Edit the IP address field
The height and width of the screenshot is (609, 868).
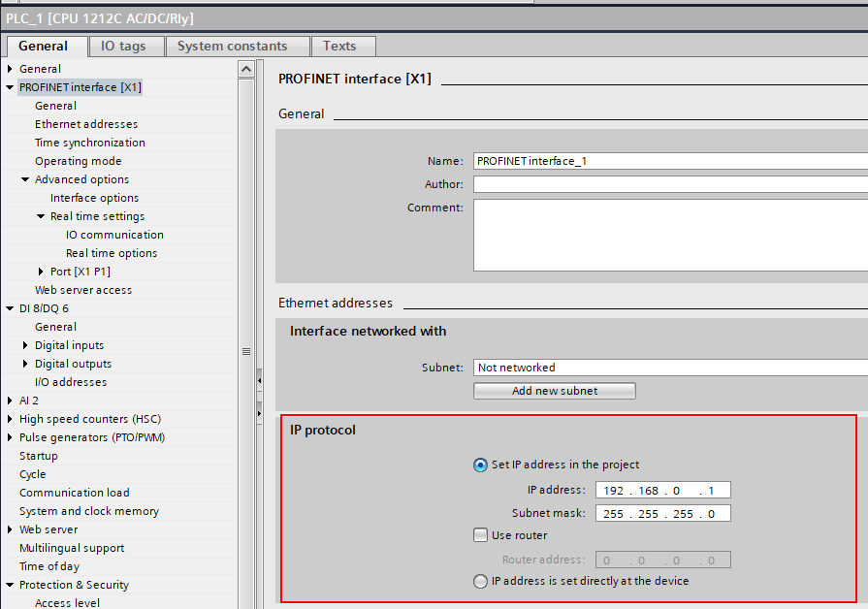(663, 491)
